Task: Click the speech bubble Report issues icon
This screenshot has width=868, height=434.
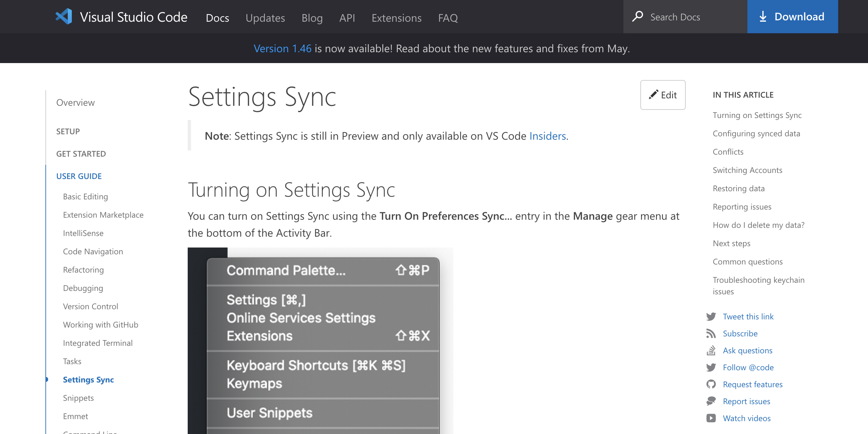Action: tap(711, 401)
